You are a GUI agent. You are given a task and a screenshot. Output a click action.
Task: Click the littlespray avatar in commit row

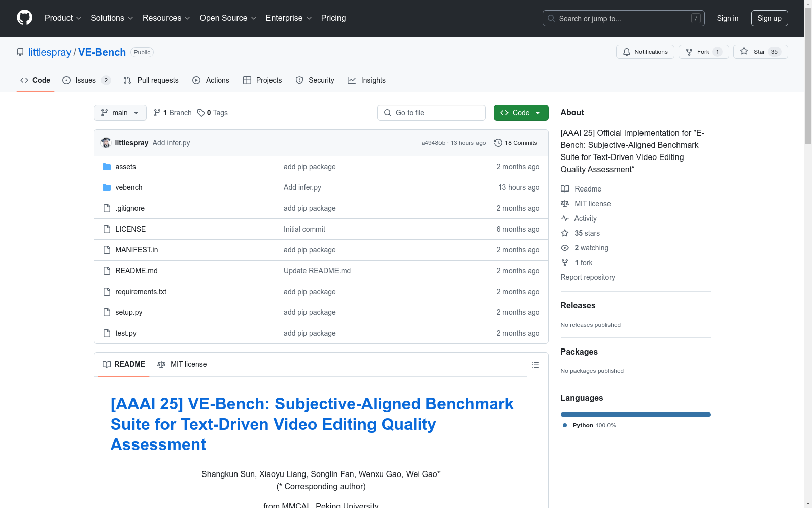click(106, 143)
